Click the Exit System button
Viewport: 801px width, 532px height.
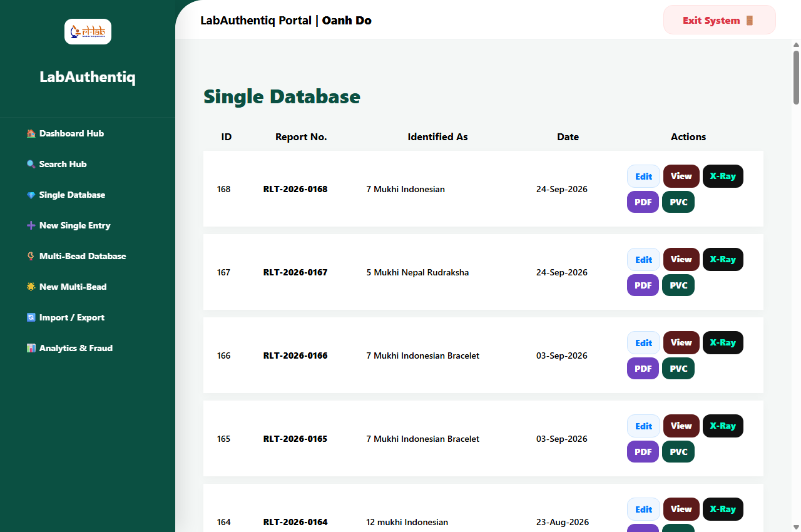pyautogui.click(x=720, y=20)
